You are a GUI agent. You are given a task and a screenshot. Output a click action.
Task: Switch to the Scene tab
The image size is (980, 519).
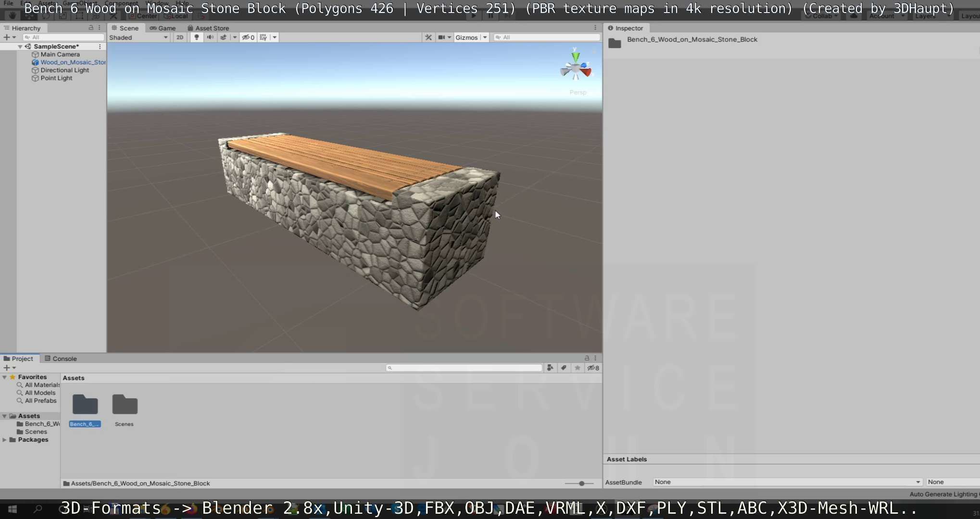(126, 28)
